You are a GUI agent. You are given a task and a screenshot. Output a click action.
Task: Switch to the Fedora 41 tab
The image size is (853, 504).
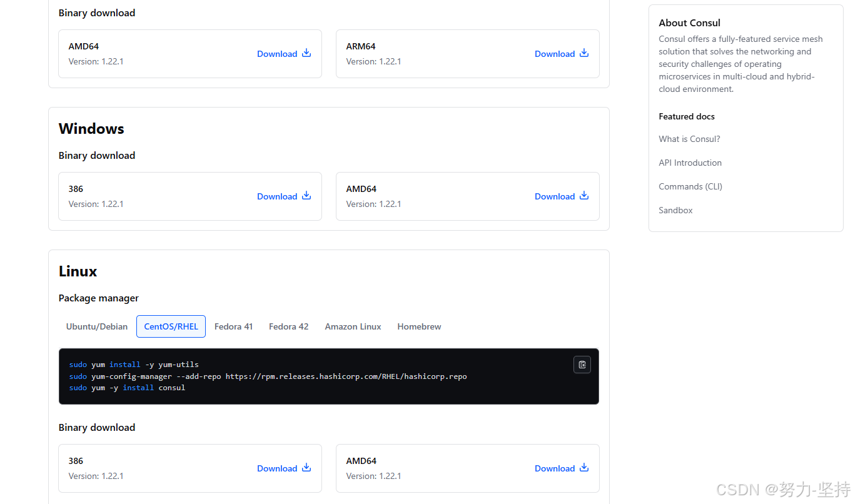click(234, 326)
